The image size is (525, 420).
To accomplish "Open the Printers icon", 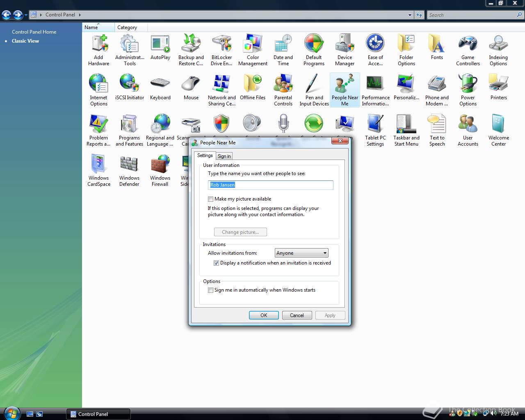I will (498, 87).
